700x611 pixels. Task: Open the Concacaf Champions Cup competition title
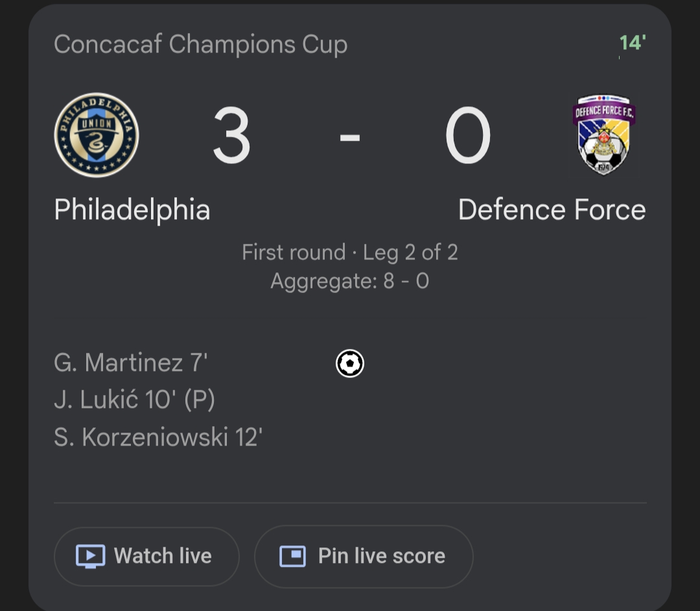tap(200, 44)
